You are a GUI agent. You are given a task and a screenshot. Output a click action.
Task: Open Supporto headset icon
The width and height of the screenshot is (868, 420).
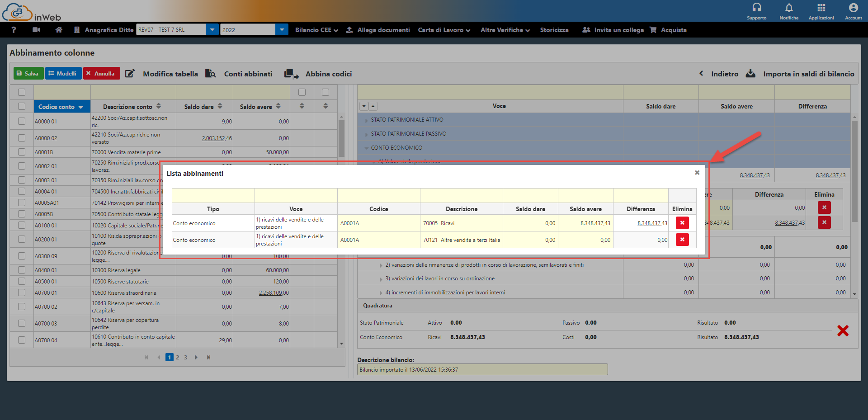(756, 7)
